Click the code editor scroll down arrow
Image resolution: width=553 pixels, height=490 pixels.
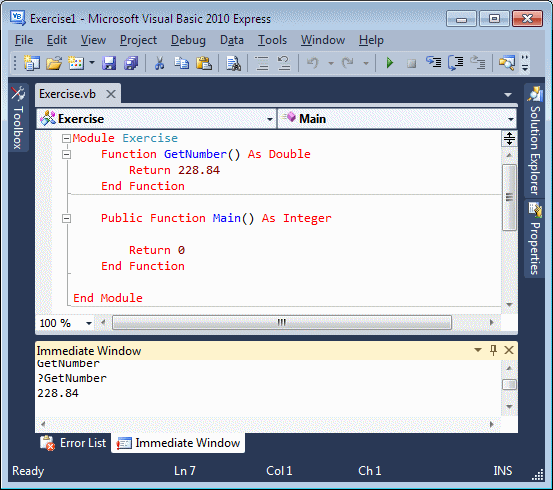pos(509,304)
